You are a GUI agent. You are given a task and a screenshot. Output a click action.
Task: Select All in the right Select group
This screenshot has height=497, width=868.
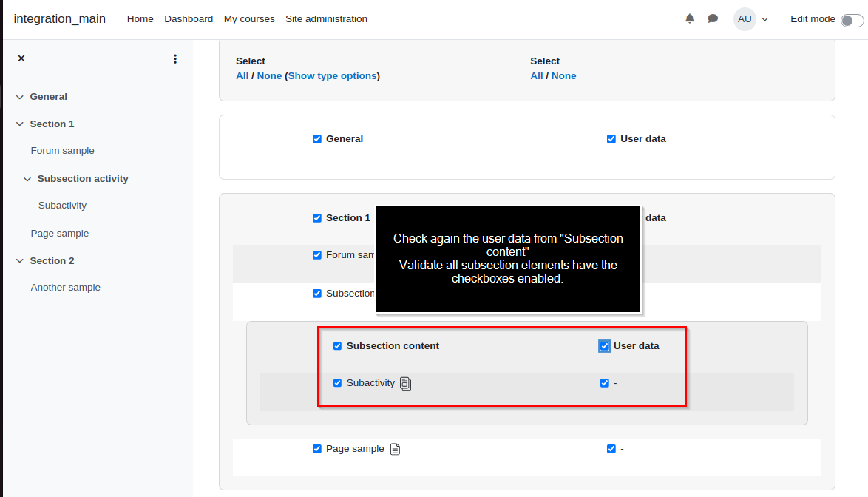tap(537, 76)
